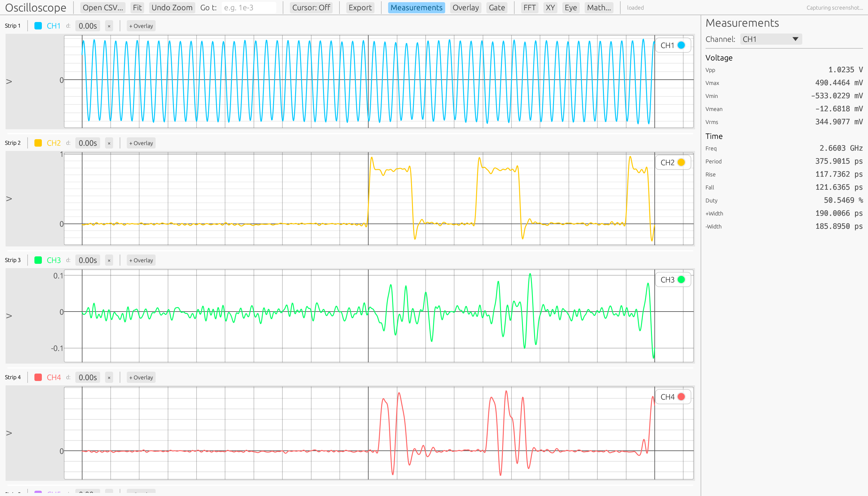The image size is (868, 496).
Task: Click the +Width value 190.0066 ps
Action: pyautogui.click(x=839, y=213)
